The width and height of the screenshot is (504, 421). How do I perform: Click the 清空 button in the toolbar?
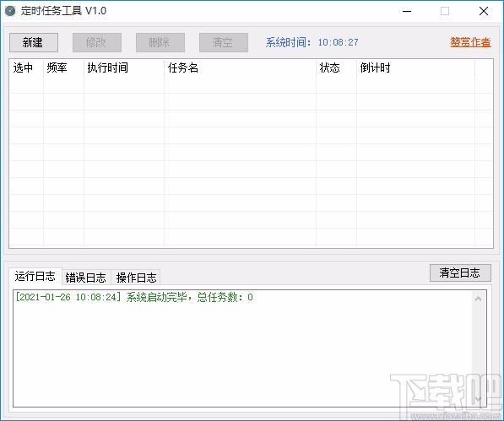[x=224, y=42]
